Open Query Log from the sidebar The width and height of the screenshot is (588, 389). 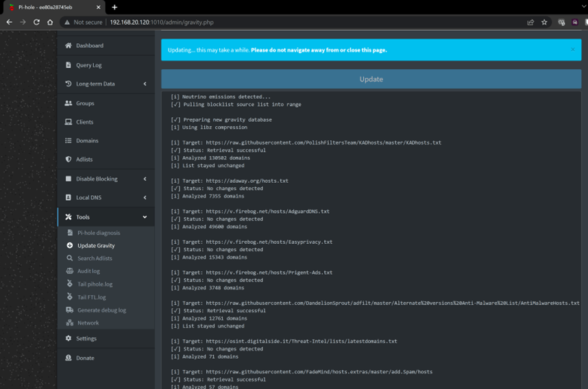88,65
